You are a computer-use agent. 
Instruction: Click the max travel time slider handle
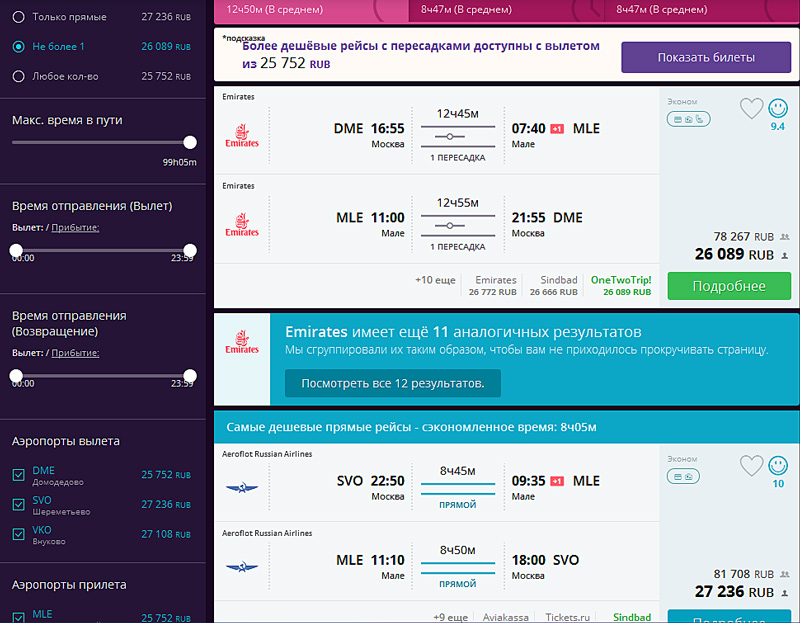[x=190, y=142]
